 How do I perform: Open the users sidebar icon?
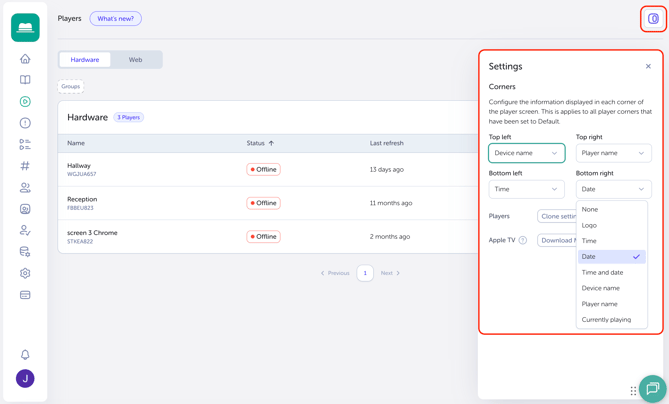pos(25,187)
